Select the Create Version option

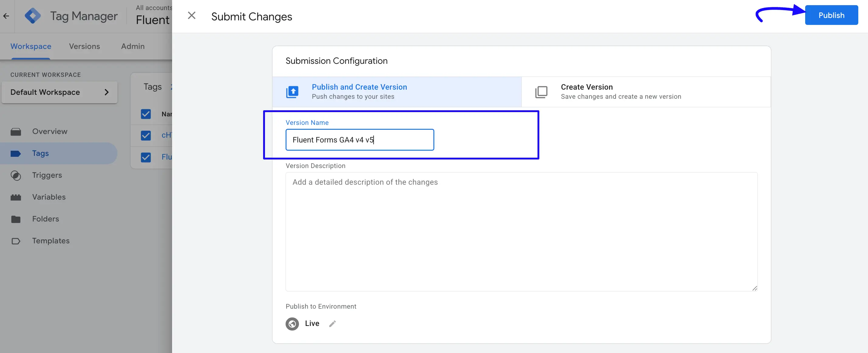[x=646, y=92]
